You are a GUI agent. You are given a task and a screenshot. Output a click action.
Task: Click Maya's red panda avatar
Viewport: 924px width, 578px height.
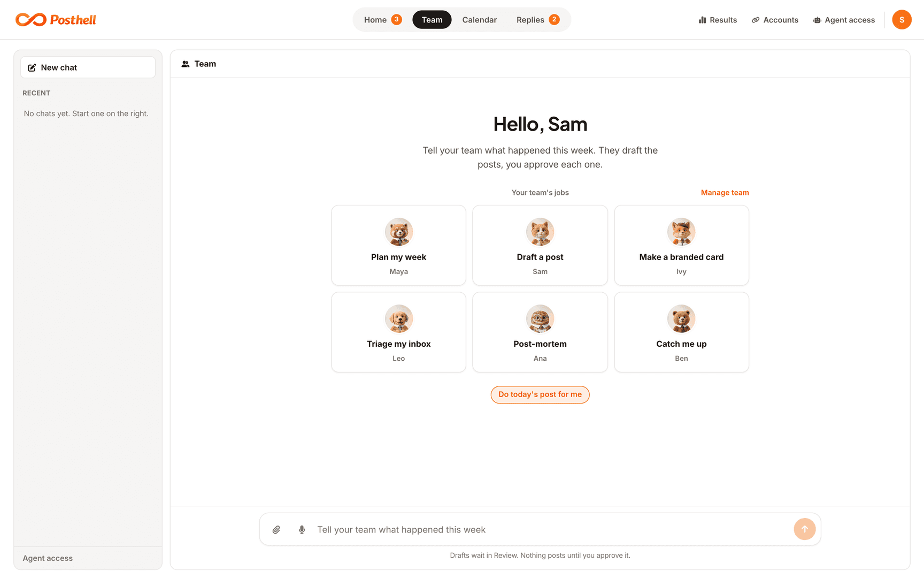[399, 232]
